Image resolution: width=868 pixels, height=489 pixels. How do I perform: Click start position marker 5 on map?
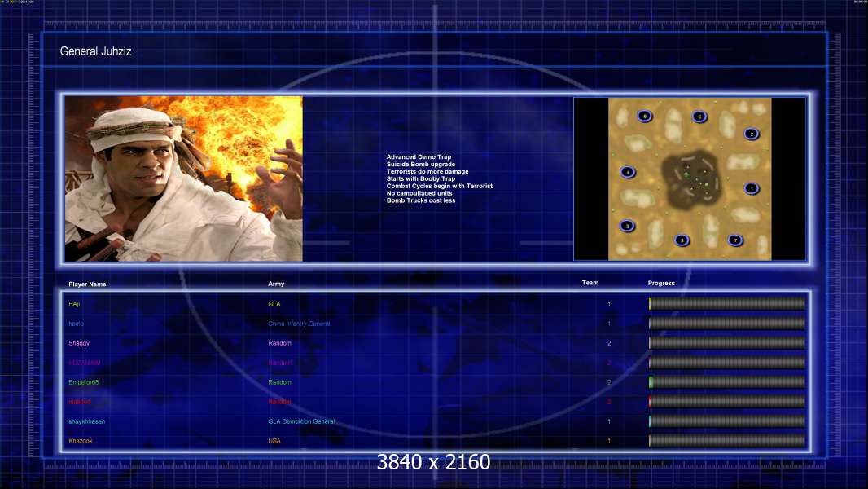pos(699,117)
